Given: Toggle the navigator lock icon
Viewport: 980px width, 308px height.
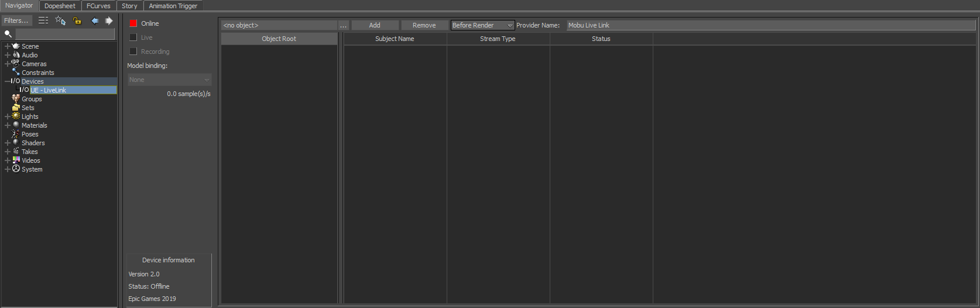Looking at the screenshot, I should point(77,20).
